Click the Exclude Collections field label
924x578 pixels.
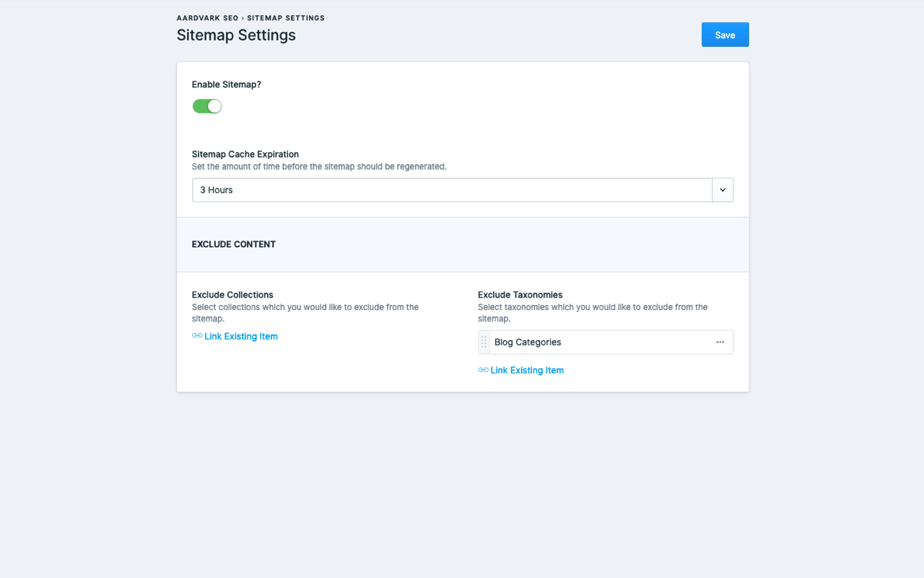tap(232, 295)
